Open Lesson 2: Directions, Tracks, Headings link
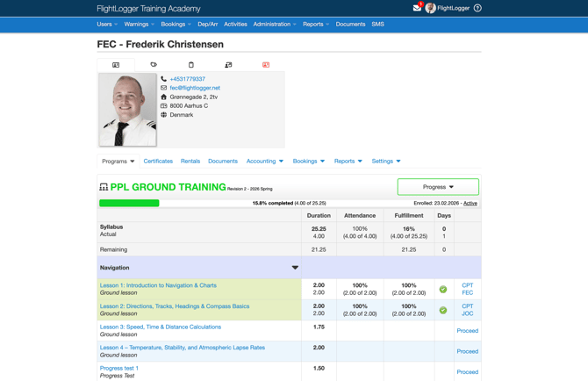Screen dimensions: 588x381 tap(175, 306)
